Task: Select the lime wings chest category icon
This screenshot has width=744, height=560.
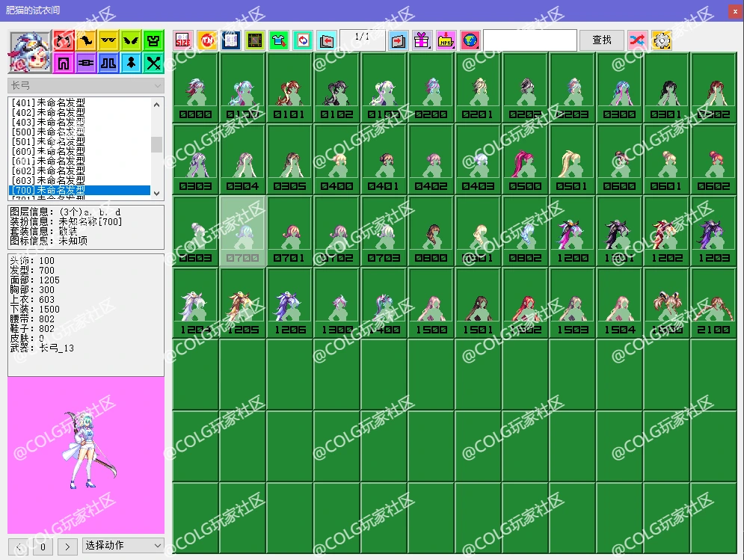Action: [131, 40]
